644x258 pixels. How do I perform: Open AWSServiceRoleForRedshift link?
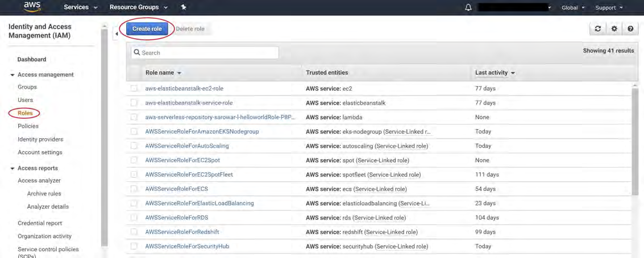pos(182,232)
